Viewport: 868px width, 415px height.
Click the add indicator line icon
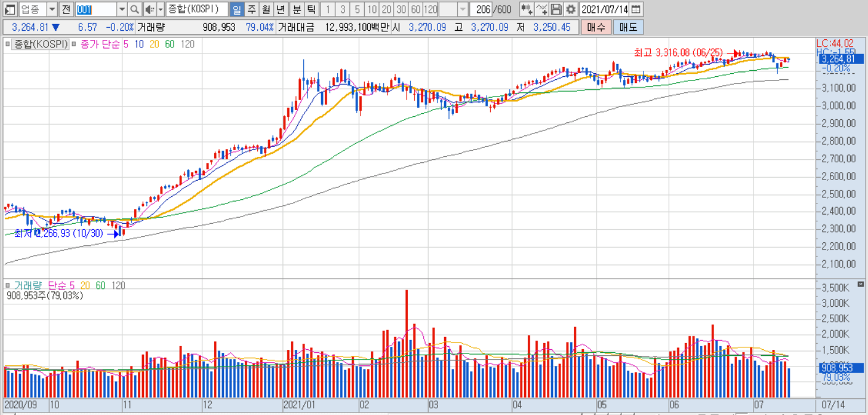point(541,9)
